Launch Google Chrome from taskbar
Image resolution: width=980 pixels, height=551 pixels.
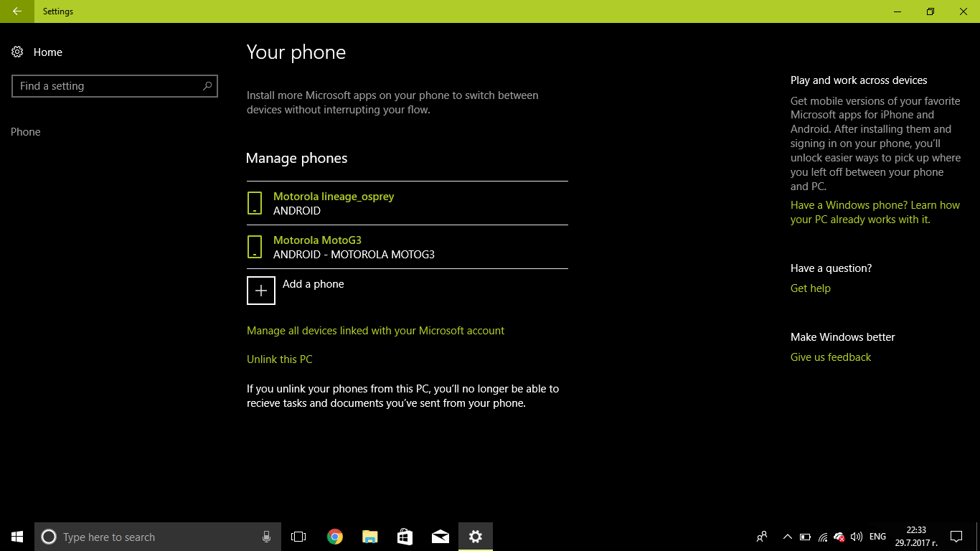[x=334, y=537]
